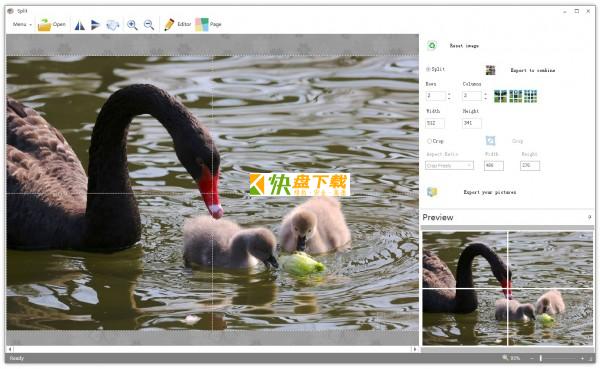The image size is (600, 369).
Task: Click the zoom slider plus button
Action: [582, 358]
